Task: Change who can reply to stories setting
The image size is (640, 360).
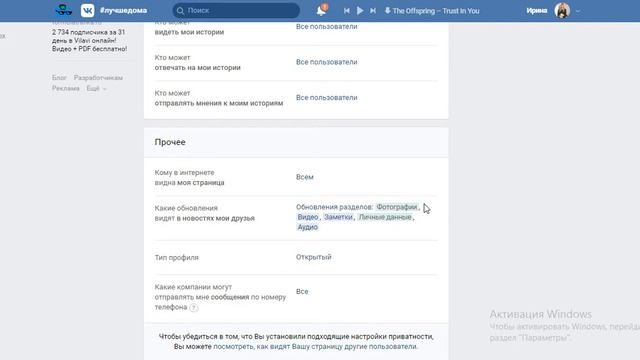Action: [327, 62]
